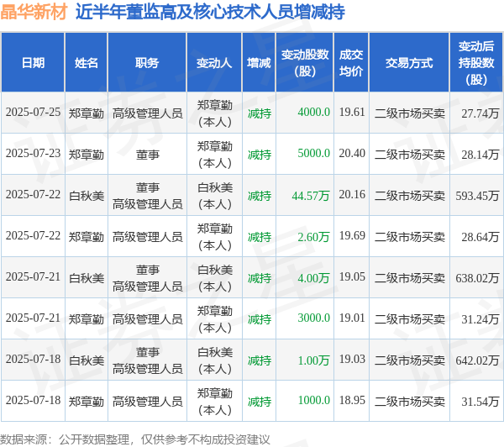
Task: Select date 2025-07-18 in 白秋美's 642.02万 row
Action: [33, 360]
